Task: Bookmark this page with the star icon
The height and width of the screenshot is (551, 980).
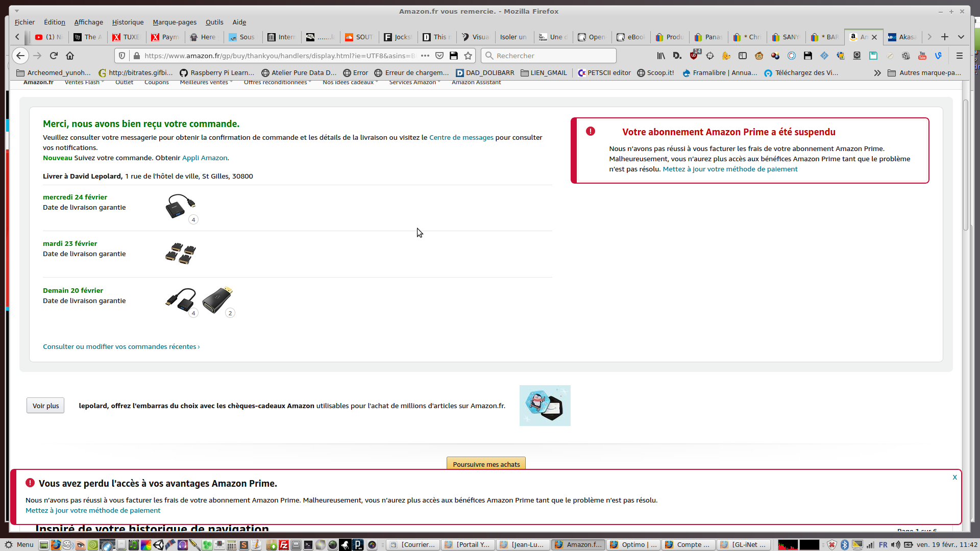Action: (x=468, y=56)
